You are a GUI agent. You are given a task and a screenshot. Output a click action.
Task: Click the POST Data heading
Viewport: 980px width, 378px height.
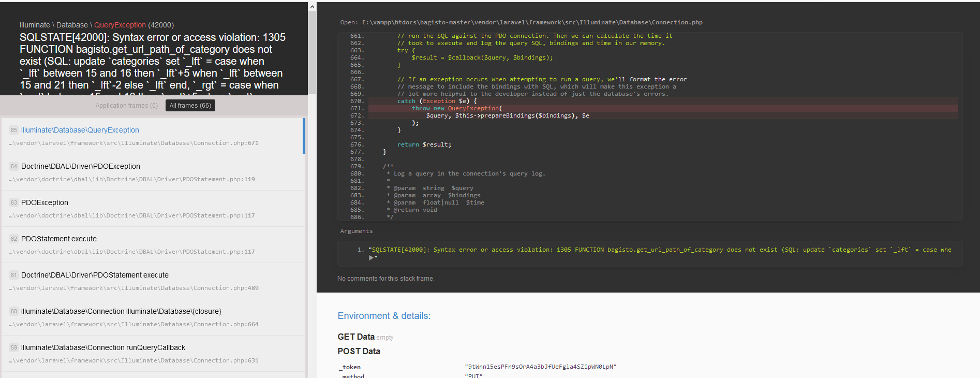(359, 351)
